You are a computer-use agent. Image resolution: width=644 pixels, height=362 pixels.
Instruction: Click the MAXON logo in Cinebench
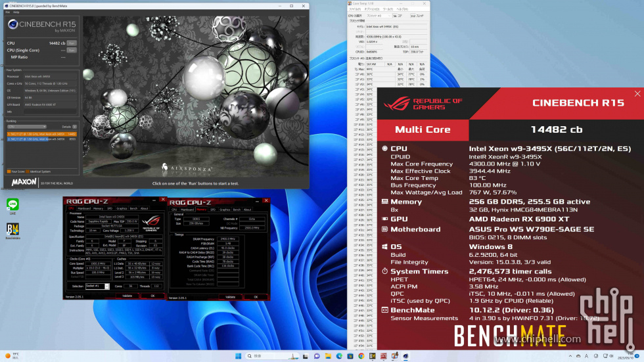coord(24,182)
